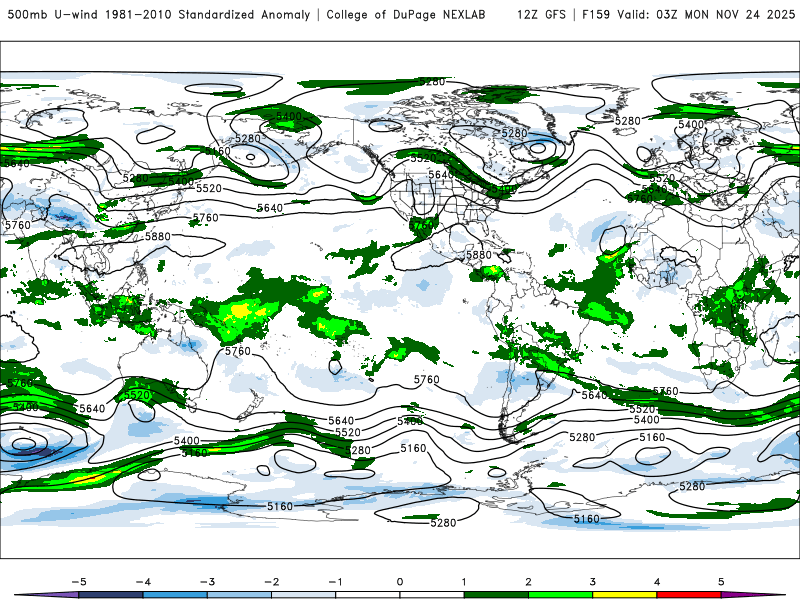
Task: Click the navy -5 to -4 colorbar segment
Action: (111, 595)
